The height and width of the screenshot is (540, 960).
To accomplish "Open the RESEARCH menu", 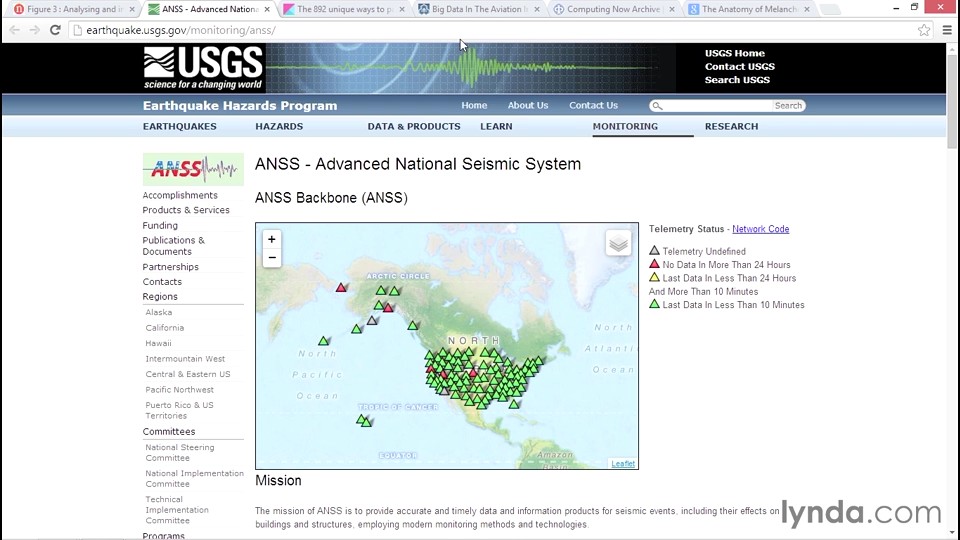I will [x=731, y=126].
